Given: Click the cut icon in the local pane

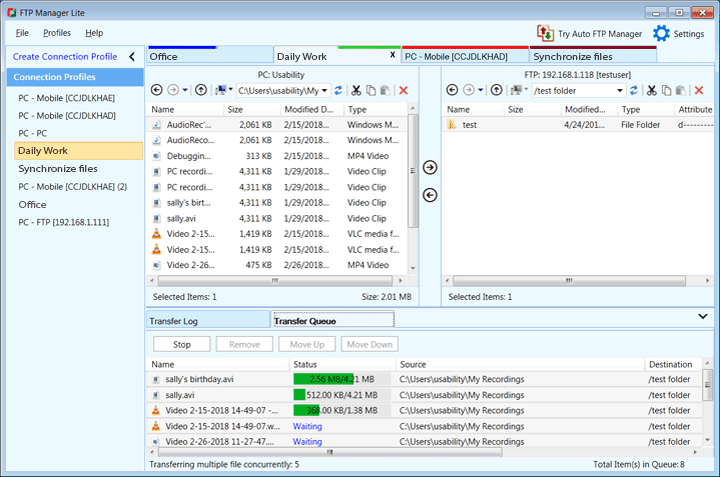Looking at the screenshot, I should [355, 90].
